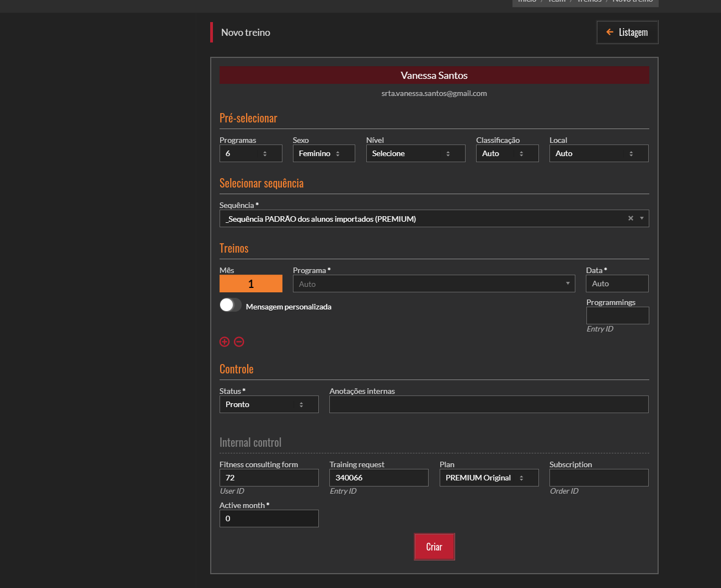
Task: Remove training row with minus icon
Action: pyautogui.click(x=239, y=342)
